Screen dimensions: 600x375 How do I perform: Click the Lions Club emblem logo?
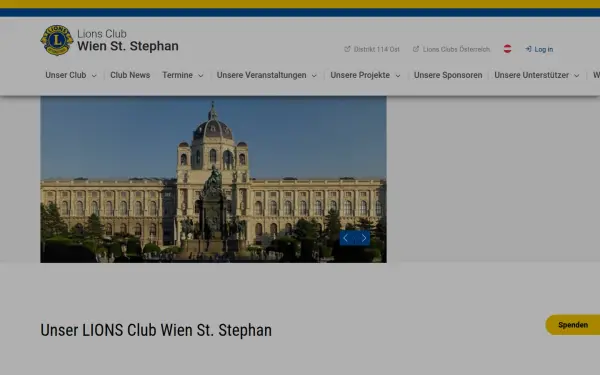point(57,40)
